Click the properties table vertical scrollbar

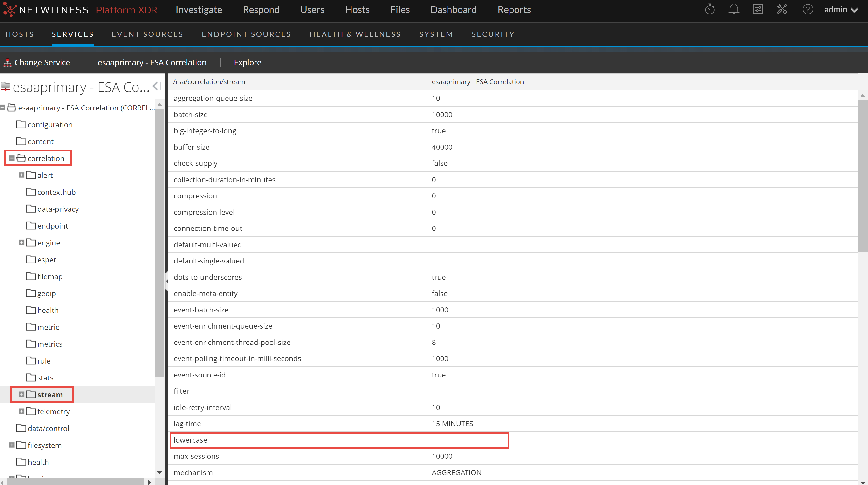863,175
